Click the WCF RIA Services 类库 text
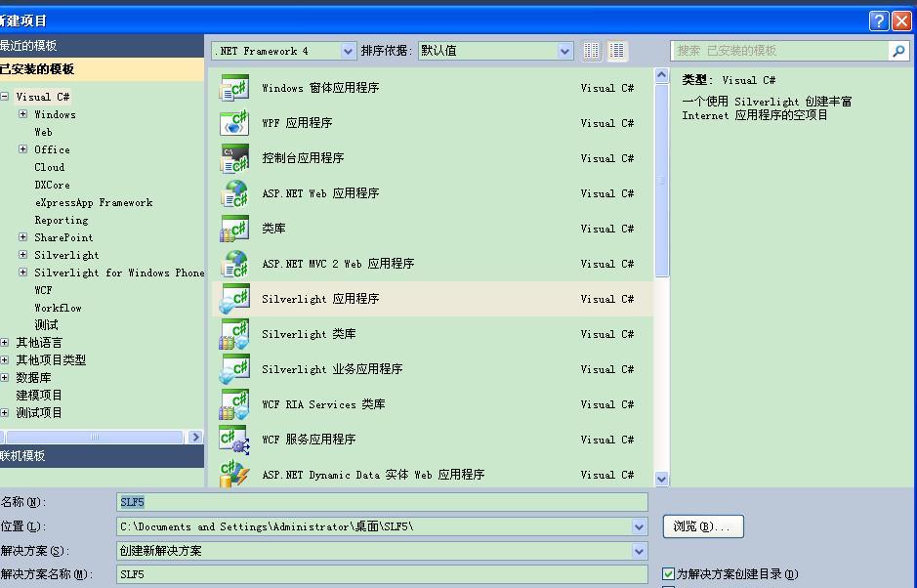Viewport: 917px width, 588px height. 323,404
